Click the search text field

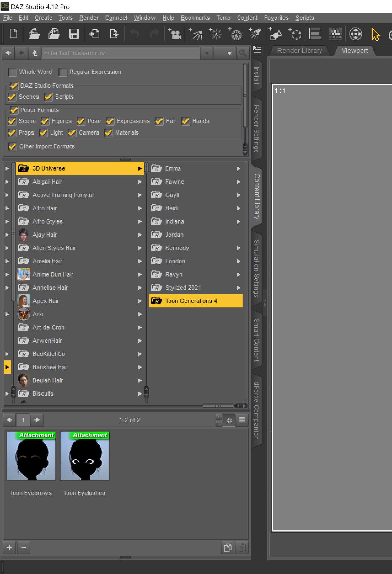pos(121,53)
